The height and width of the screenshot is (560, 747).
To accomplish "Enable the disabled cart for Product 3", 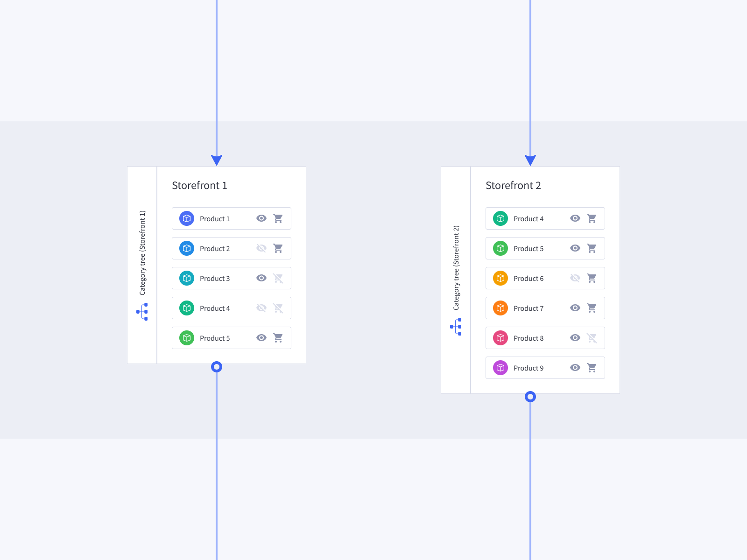I will pos(278,278).
